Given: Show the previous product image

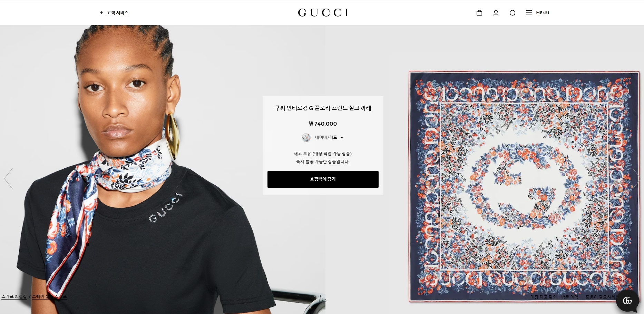Looking at the screenshot, I should (8, 178).
